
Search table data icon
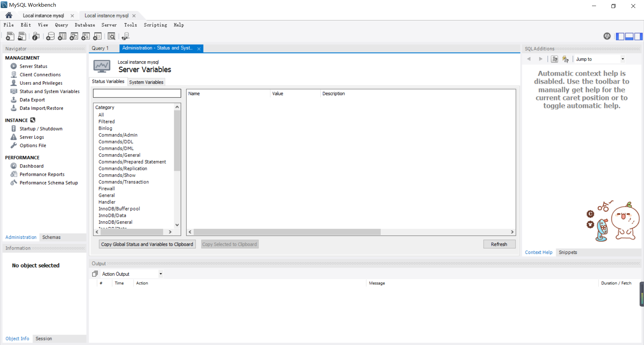tap(111, 36)
